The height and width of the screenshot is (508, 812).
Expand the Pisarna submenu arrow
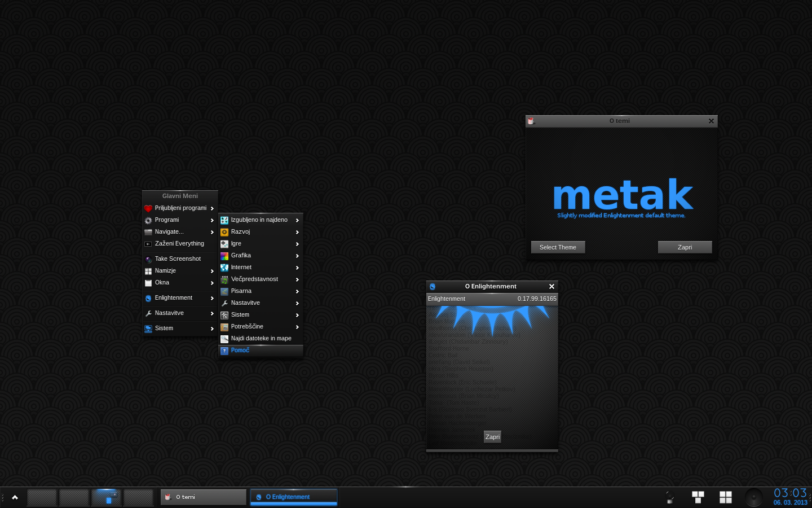tap(297, 291)
